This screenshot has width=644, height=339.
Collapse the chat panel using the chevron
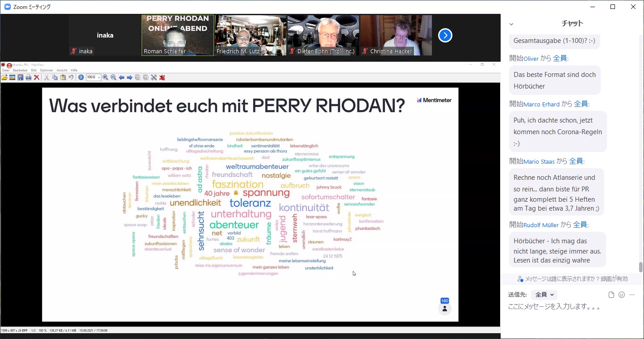pos(511,24)
